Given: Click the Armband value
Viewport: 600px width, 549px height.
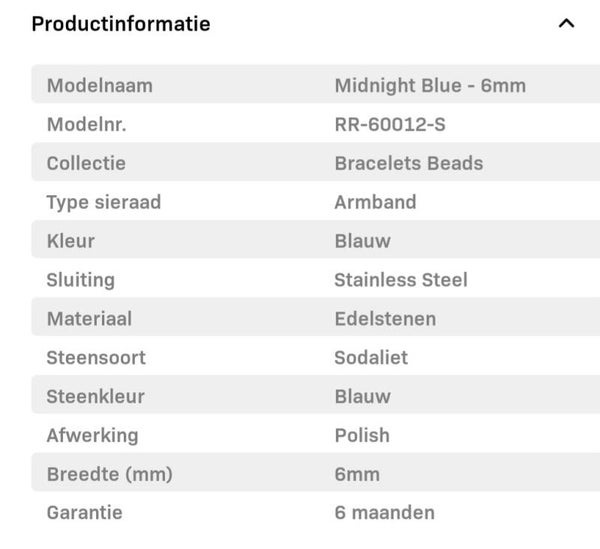Looking at the screenshot, I should coord(375,202).
